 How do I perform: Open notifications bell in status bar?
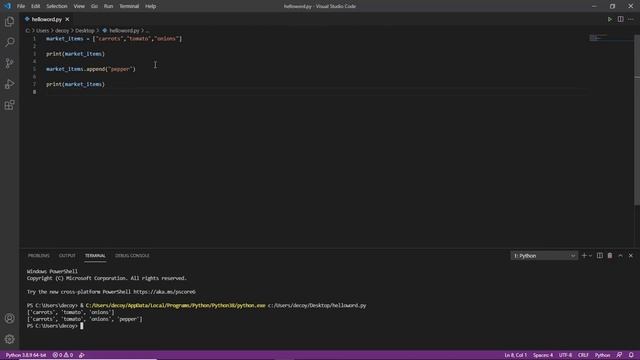click(x=631, y=355)
